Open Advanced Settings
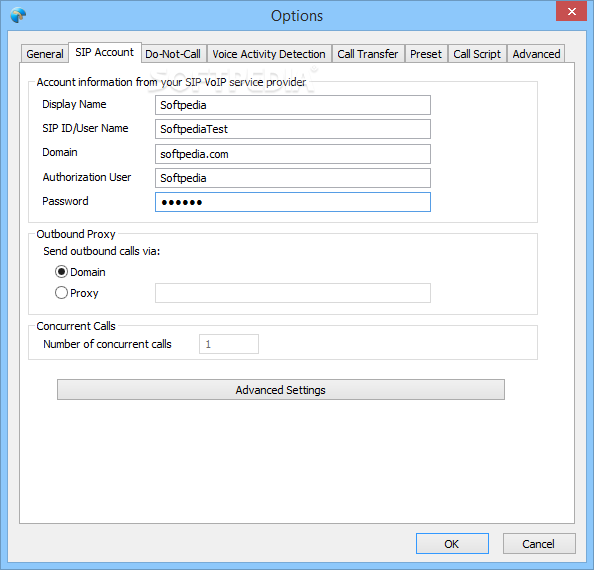The image size is (594, 570). [x=281, y=390]
